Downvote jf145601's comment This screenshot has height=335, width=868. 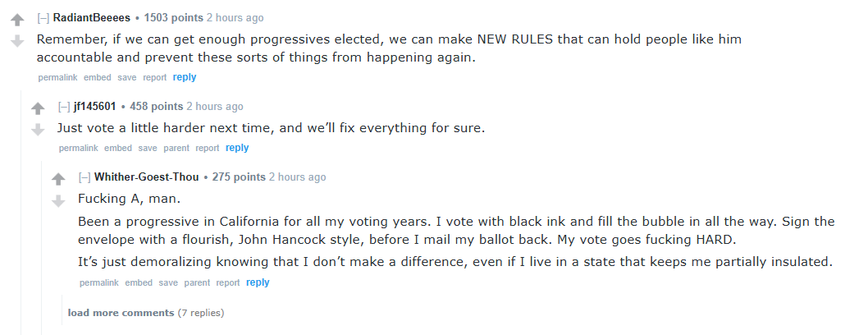[x=37, y=129]
